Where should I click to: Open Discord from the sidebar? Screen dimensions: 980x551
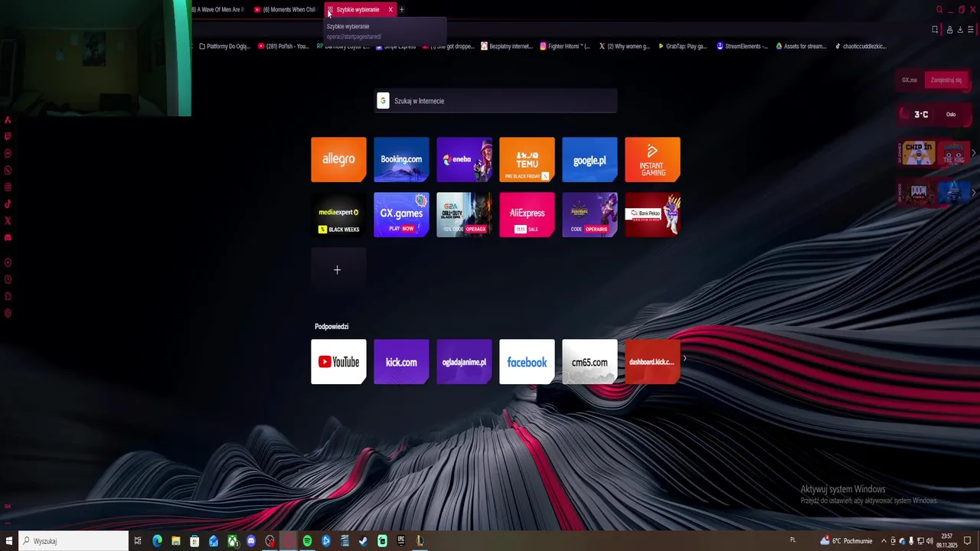coord(8,237)
